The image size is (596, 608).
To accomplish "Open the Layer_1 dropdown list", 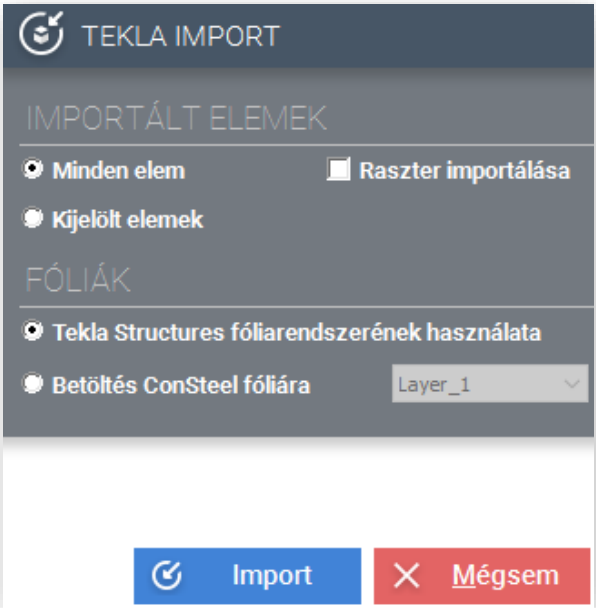I will pos(490,383).
